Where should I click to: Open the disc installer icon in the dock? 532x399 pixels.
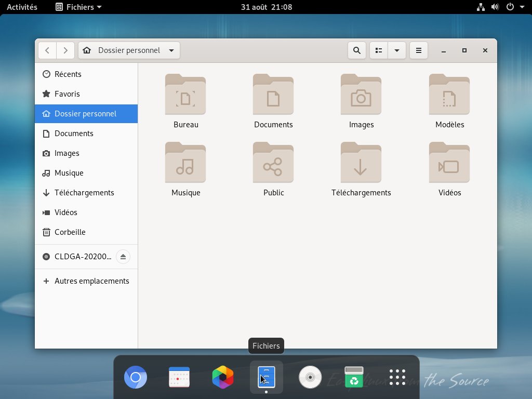(x=310, y=377)
